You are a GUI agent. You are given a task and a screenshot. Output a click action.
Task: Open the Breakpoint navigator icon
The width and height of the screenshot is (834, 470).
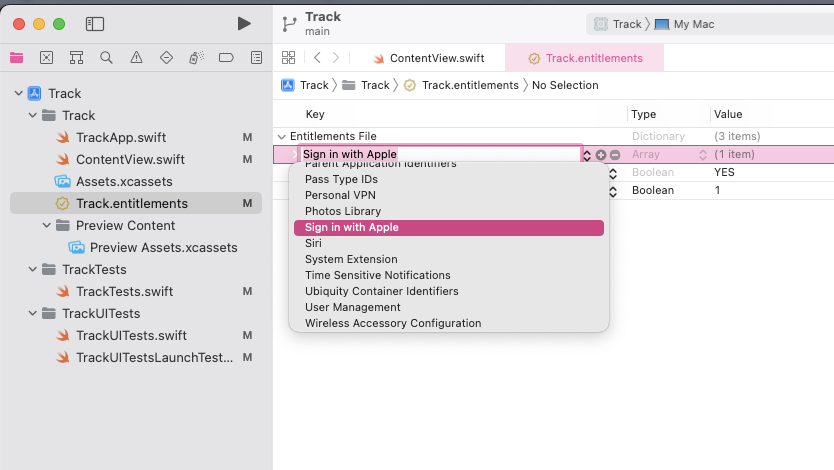coord(226,57)
